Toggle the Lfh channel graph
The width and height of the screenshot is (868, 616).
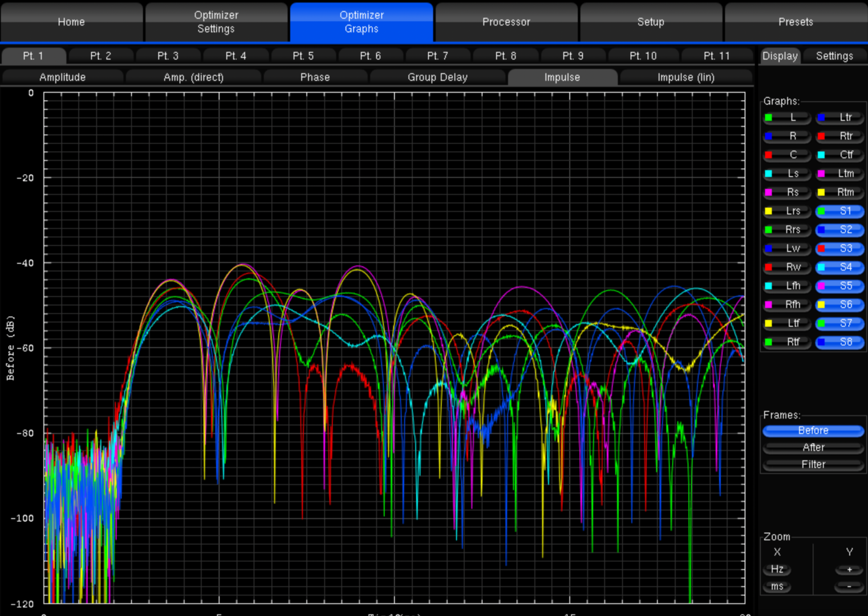pos(788,286)
